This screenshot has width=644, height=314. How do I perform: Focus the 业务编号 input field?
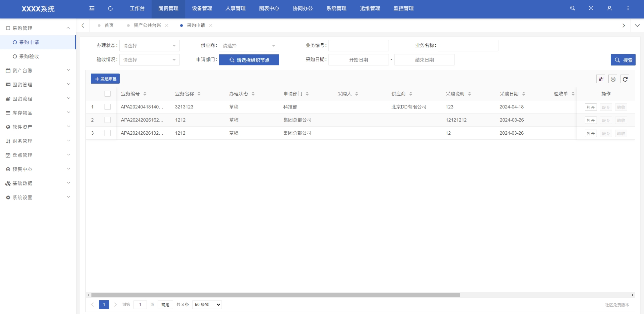click(x=359, y=46)
